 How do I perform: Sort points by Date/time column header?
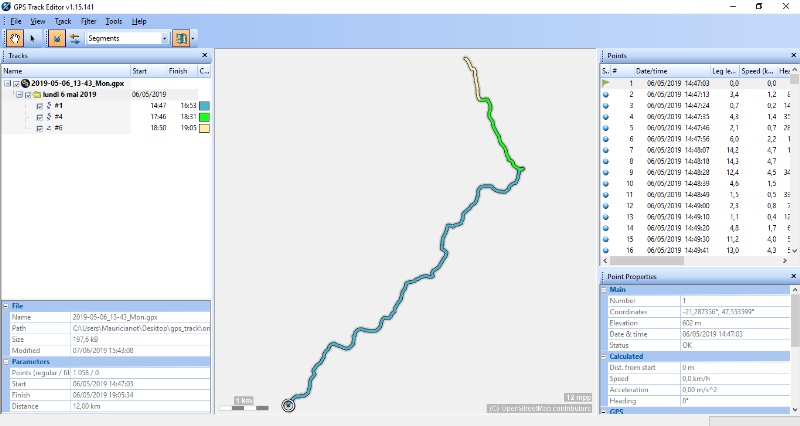pyautogui.click(x=671, y=71)
